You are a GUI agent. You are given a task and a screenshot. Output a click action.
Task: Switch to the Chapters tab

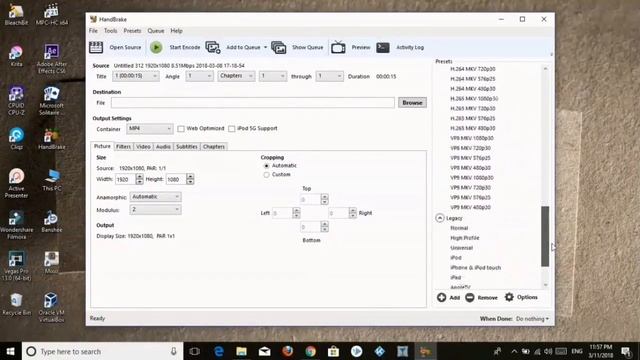214,147
